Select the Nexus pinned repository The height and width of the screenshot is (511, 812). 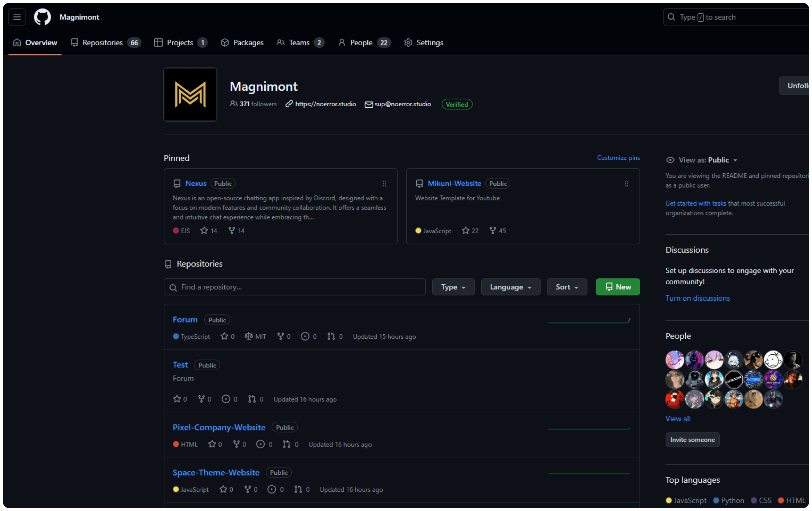click(196, 183)
